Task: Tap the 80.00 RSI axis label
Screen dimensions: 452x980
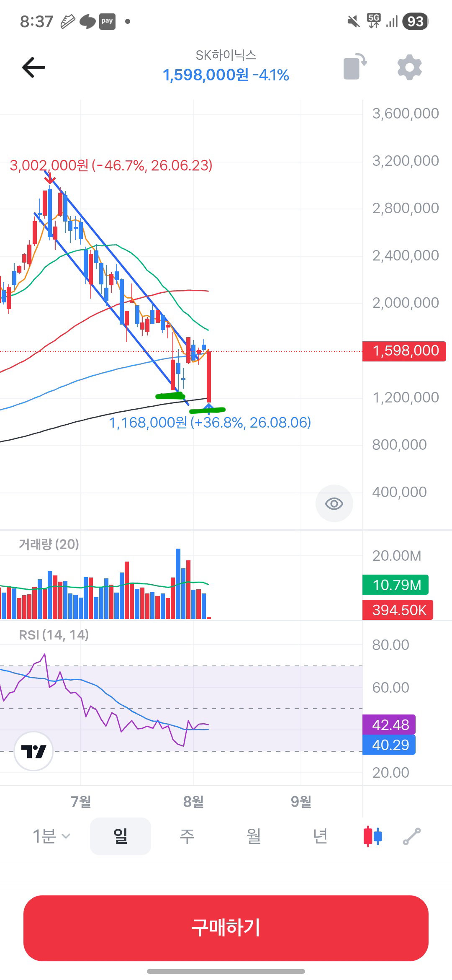Action: coord(390,645)
